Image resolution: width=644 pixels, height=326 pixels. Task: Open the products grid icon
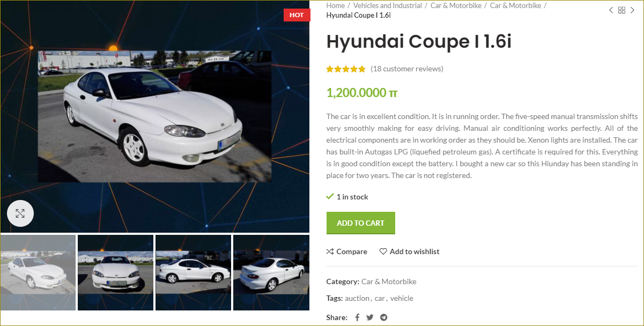621,10
